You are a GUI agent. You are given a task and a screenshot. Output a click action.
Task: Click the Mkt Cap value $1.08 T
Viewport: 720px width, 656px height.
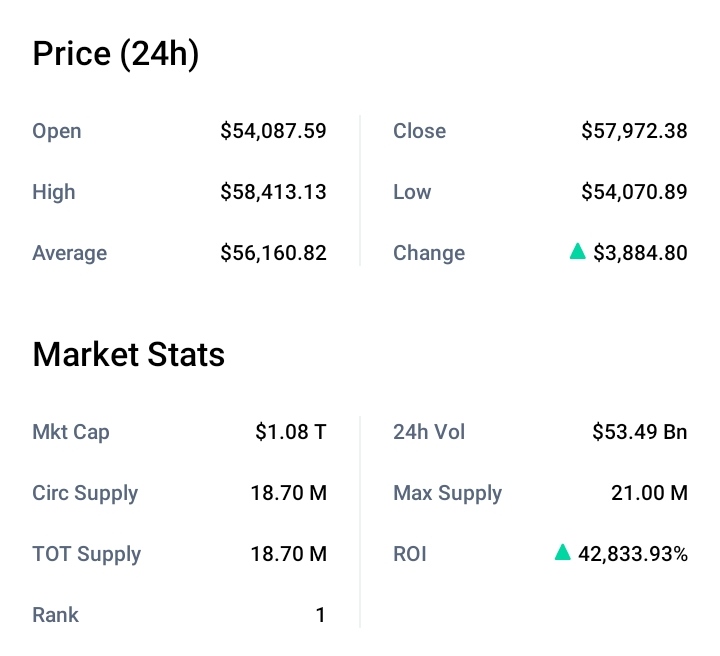click(x=291, y=433)
